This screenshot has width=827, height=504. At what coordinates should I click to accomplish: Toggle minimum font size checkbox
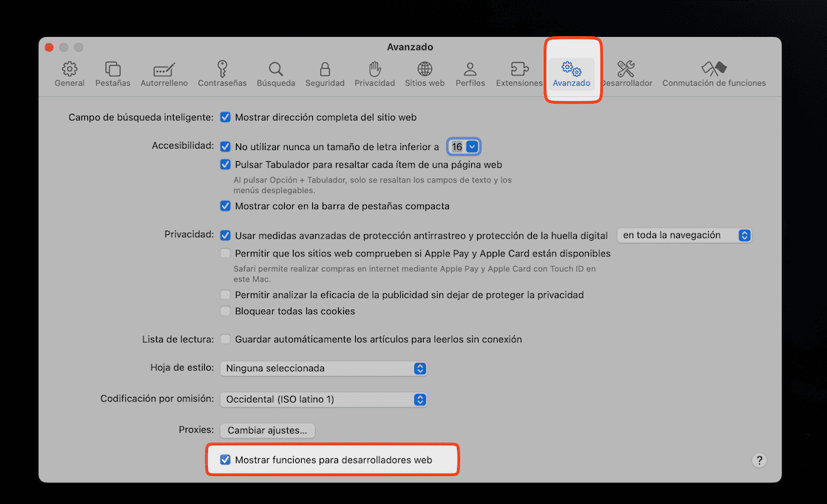click(225, 146)
